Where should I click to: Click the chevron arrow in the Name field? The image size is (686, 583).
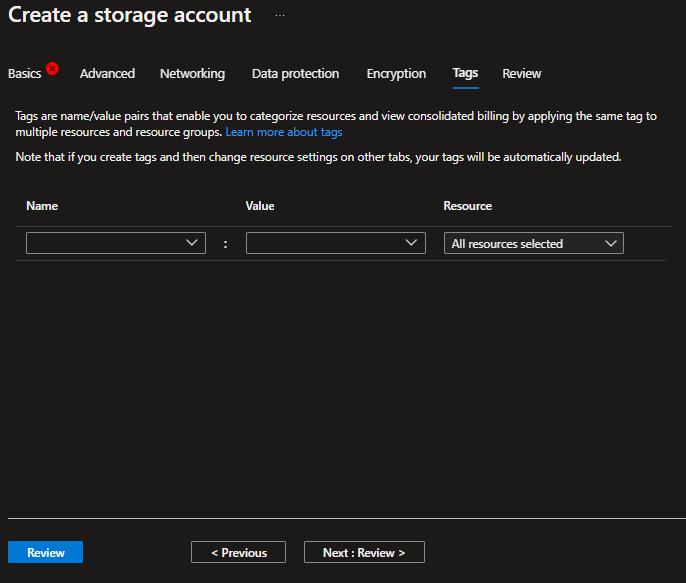(193, 243)
